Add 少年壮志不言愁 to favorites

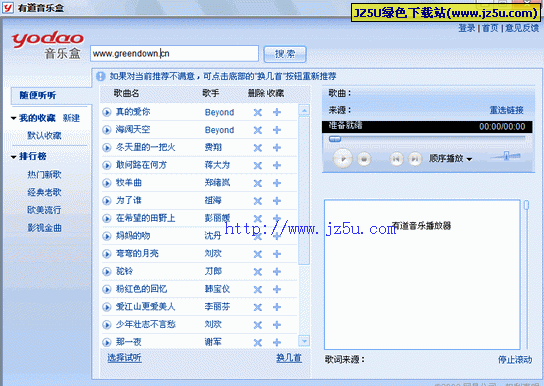277,325
